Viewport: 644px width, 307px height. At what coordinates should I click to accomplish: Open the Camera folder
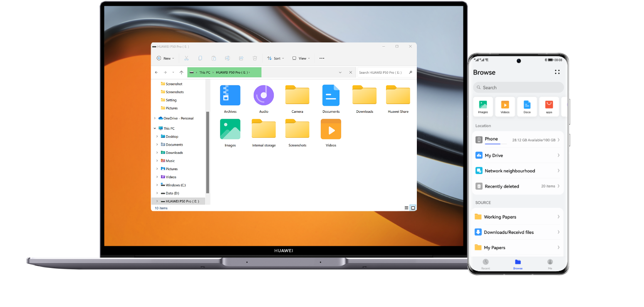coord(297,95)
